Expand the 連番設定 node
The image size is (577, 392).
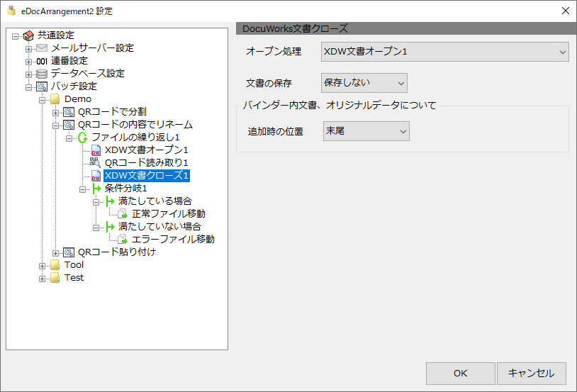click(28, 62)
